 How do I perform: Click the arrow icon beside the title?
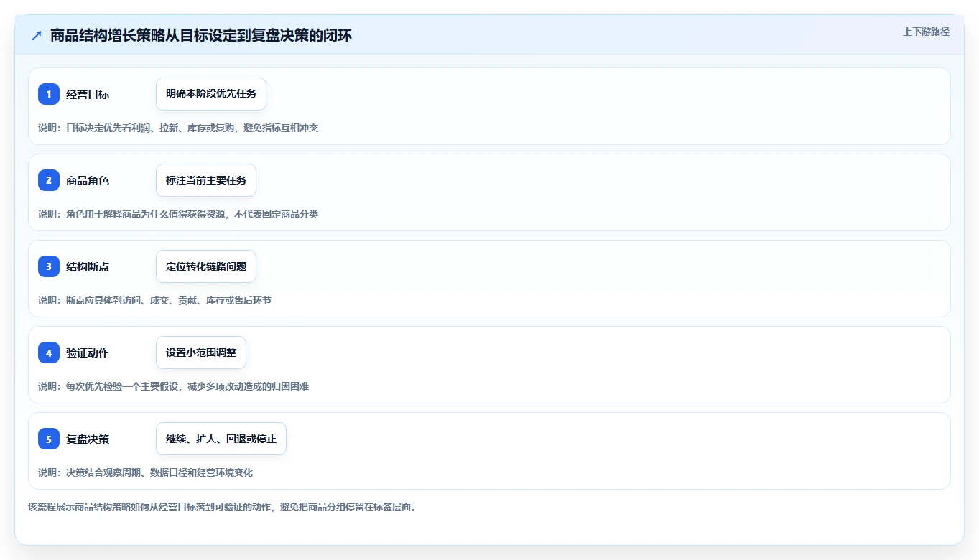point(37,35)
